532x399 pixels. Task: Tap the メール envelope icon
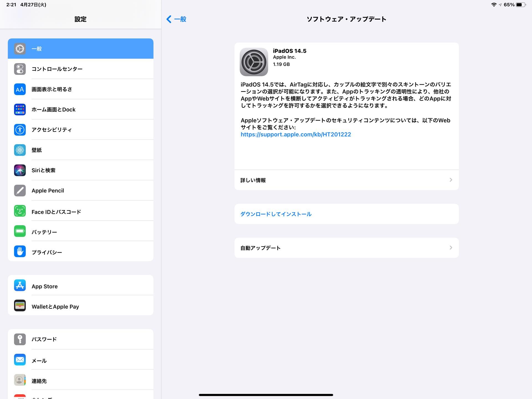tap(20, 360)
